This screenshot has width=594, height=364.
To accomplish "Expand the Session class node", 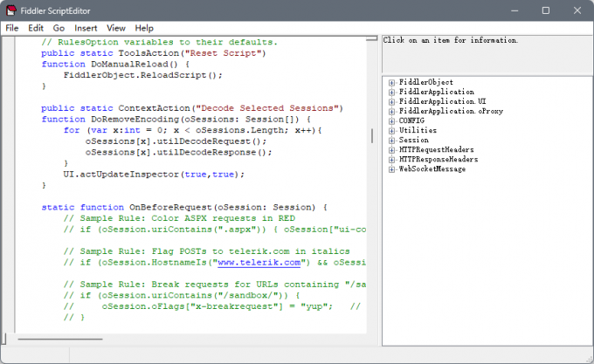I will (x=392, y=141).
